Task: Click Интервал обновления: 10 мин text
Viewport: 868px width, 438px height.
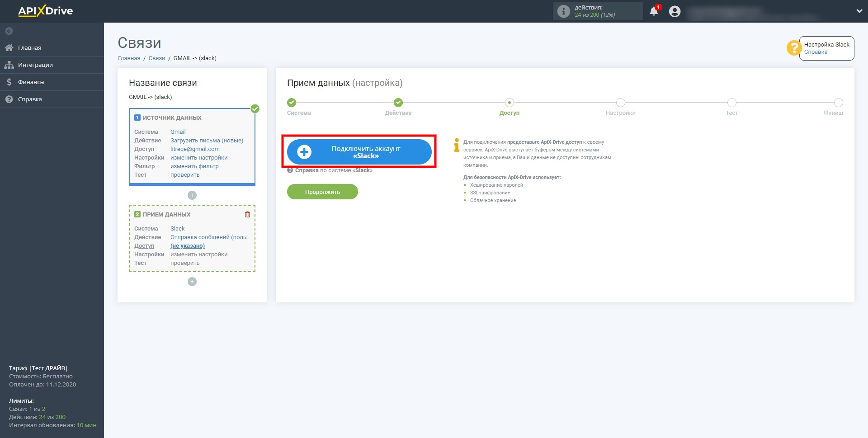Action: coord(52,425)
